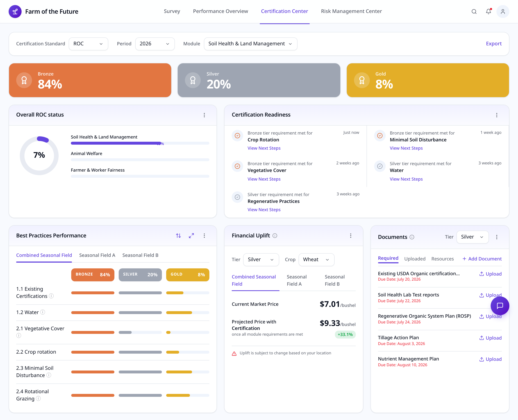Click info icon beside 1.2 Water
Image resolution: width=518 pixels, height=420 pixels.
(x=43, y=312)
